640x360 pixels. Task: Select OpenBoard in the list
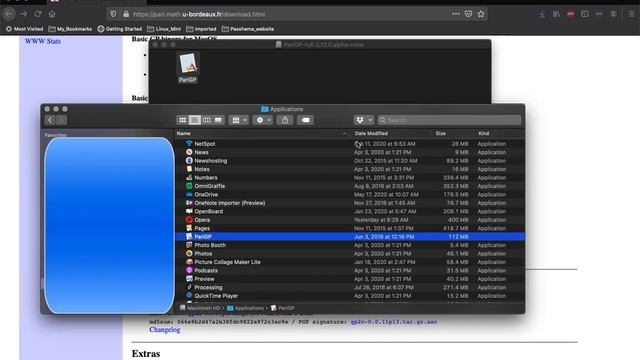[x=350, y=211]
